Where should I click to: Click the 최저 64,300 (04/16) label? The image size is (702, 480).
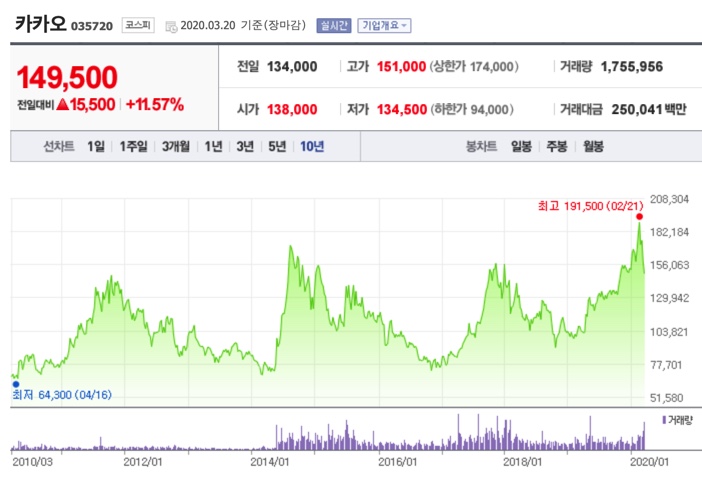pyautogui.click(x=62, y=394)
